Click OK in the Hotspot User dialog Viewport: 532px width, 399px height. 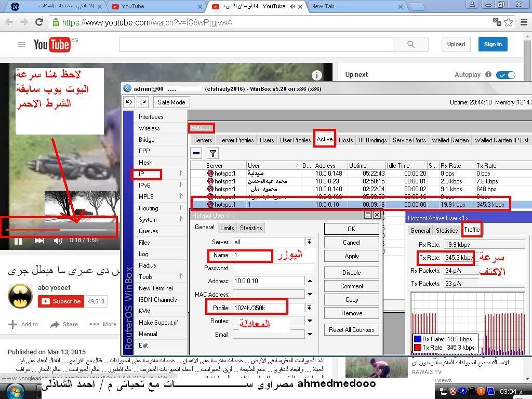(352, 229)
